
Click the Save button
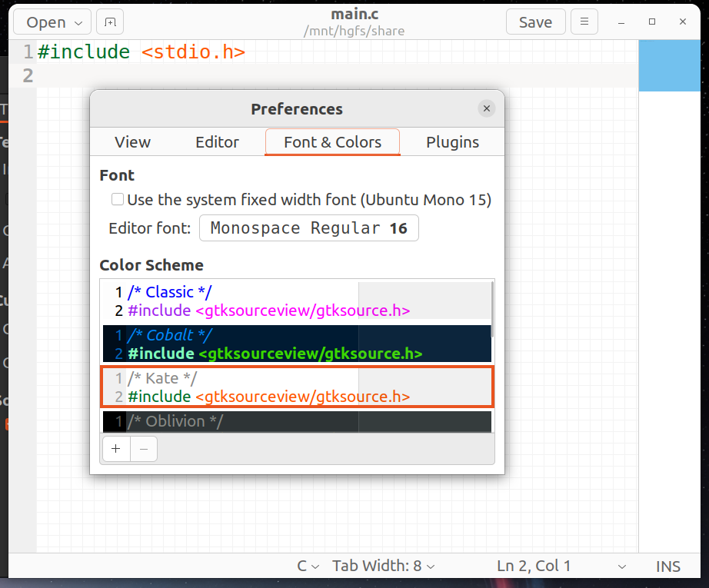[x=535, y=22]
